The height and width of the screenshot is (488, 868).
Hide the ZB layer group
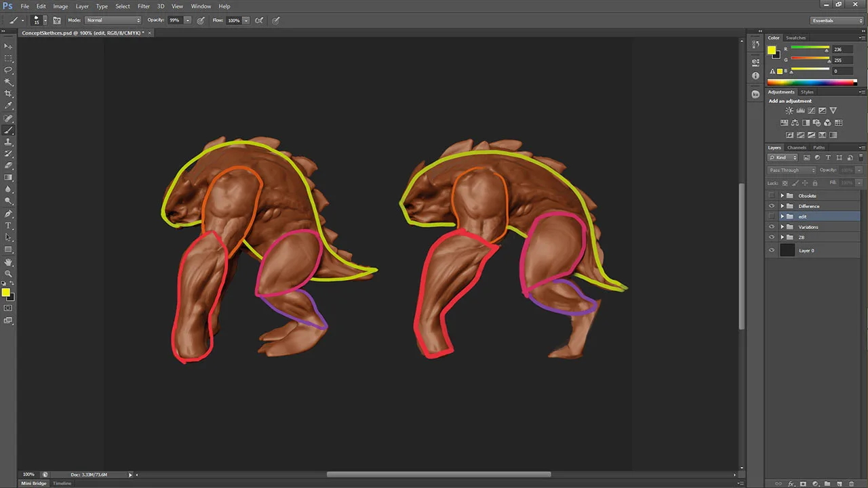(x=772, y=237)
